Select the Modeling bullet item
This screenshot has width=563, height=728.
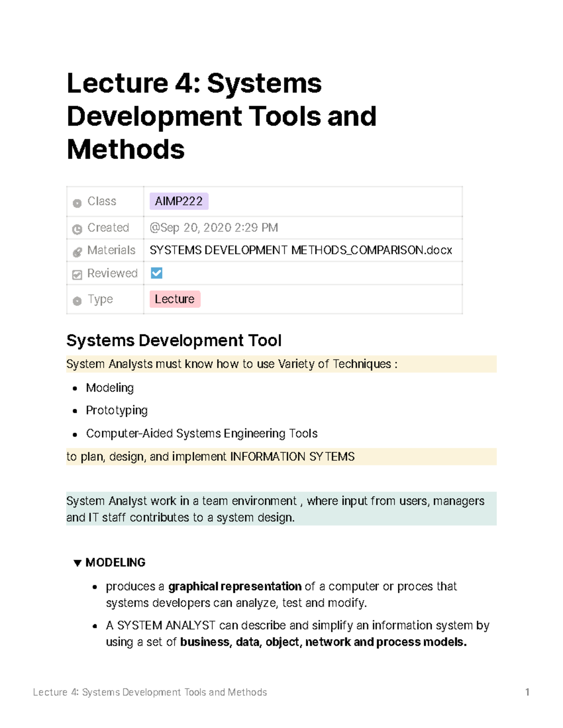coord(110,388)
